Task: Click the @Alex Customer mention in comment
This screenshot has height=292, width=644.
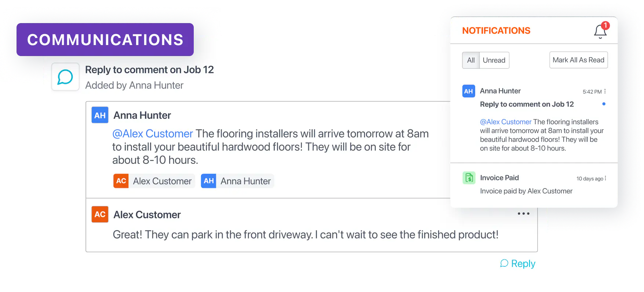Action: pos(152,134)
